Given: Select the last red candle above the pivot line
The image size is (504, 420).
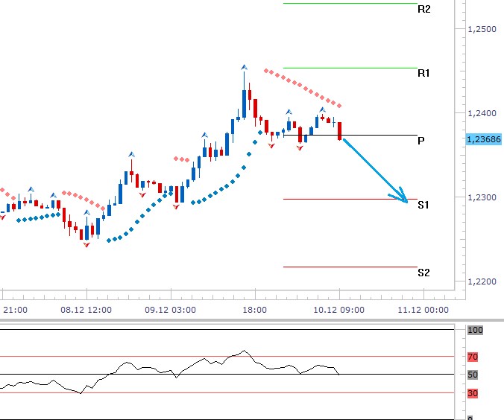Looking at the screenshot, I should click(x=340, y=131).
